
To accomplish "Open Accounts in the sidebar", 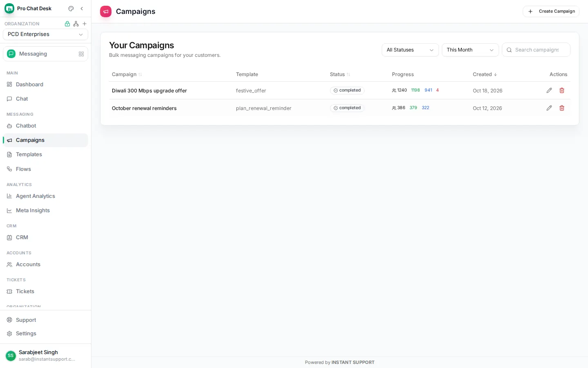I will click(45, 265).
